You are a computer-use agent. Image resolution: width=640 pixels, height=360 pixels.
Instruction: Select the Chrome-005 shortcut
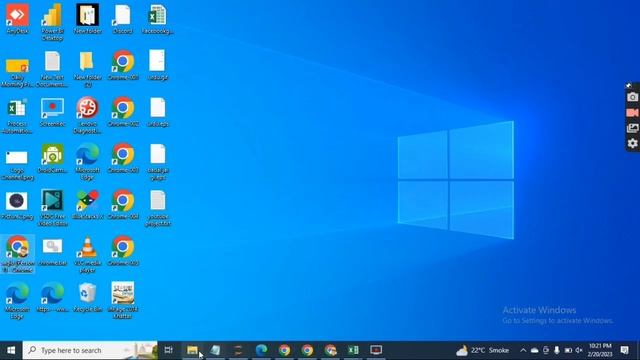click(122, 251)
